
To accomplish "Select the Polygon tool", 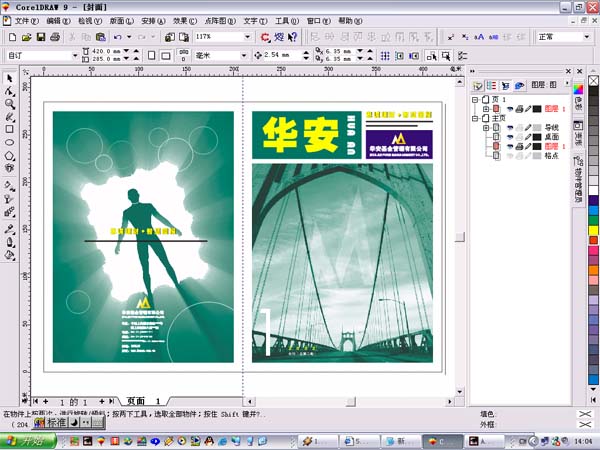I will tap(10, 155).
